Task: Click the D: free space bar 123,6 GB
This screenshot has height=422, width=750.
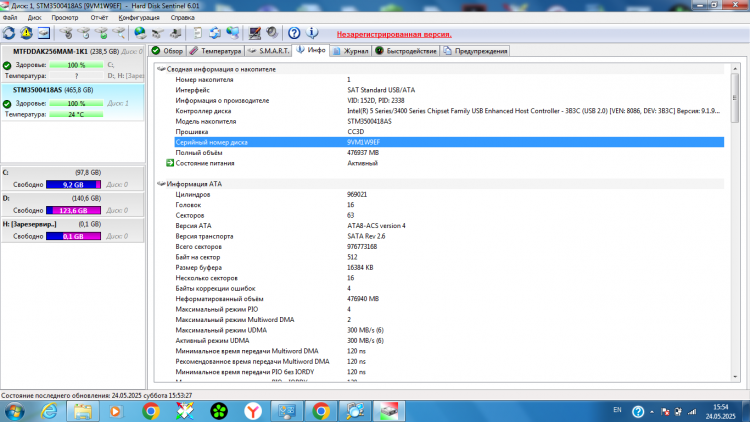Action: 73,211
